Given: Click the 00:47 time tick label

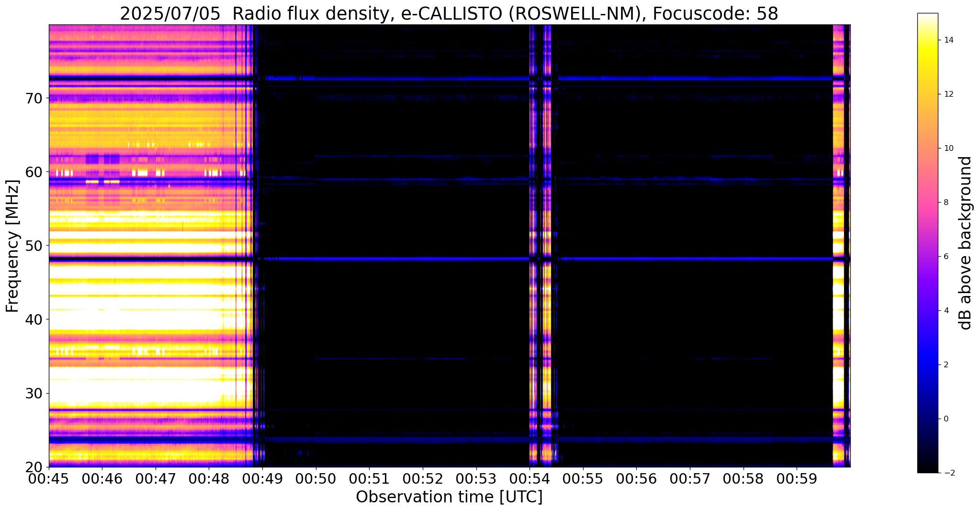Looking at the screenshot, I should click(x=156, y=478).
